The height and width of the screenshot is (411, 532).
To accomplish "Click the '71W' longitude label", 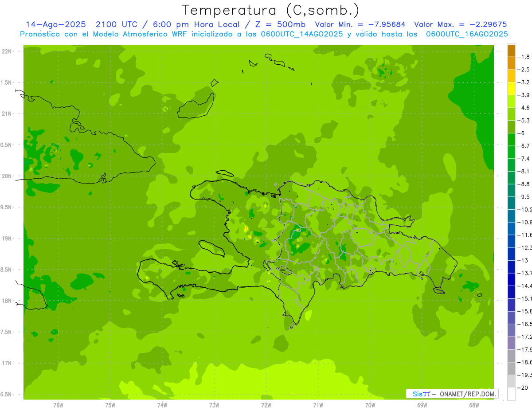I will [x=318, y=405].
